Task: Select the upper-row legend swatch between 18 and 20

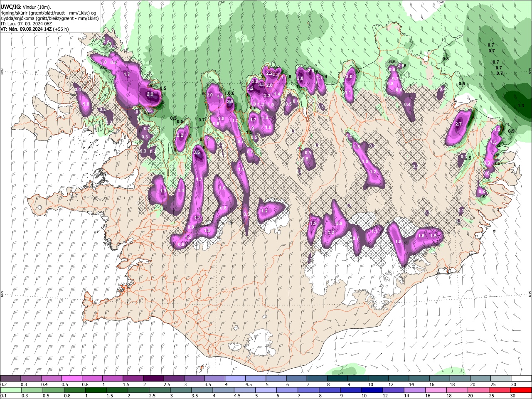Action: tap(460, 378)
